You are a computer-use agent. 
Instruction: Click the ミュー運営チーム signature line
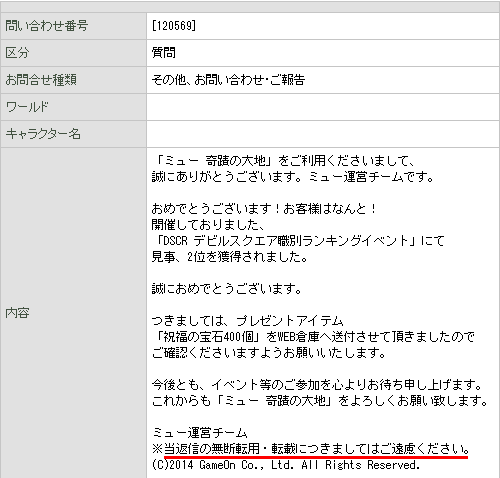pyautogui.click(x=200, y=433)
